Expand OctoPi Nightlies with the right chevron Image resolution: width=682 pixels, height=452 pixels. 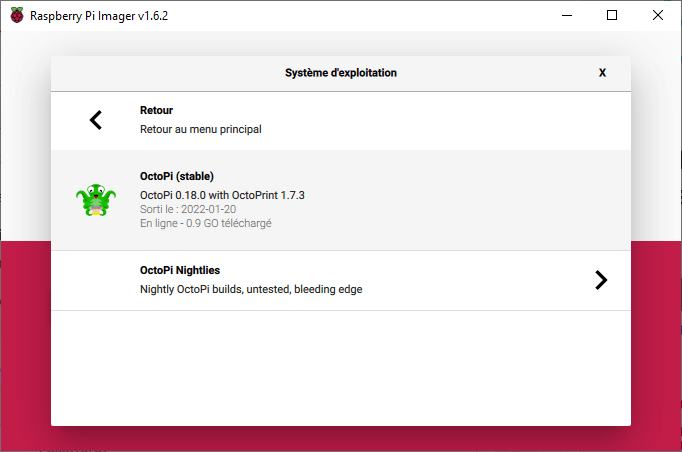(601, 280)
